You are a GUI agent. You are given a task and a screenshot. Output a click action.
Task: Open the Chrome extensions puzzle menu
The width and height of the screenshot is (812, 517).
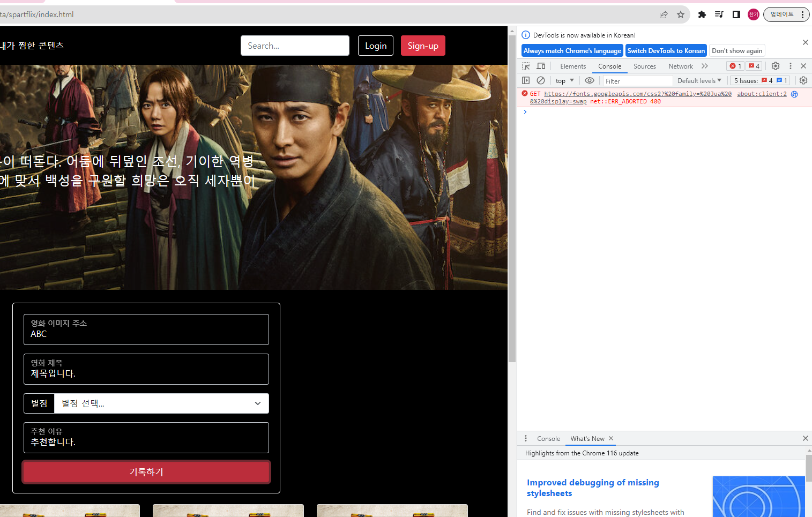pos(702,14)
